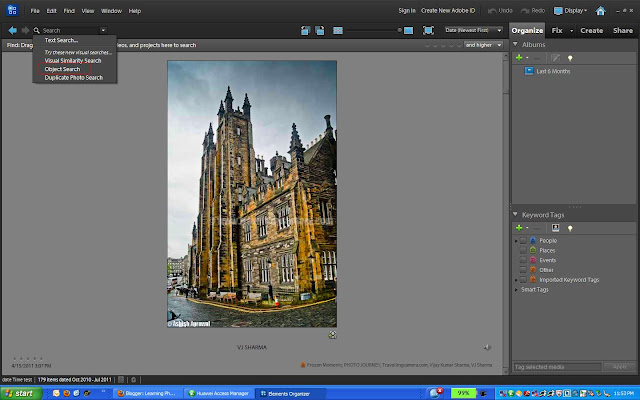640x400 pixels.
Task: Switch to the Fix tab
Action: click(x=559, y=31)
